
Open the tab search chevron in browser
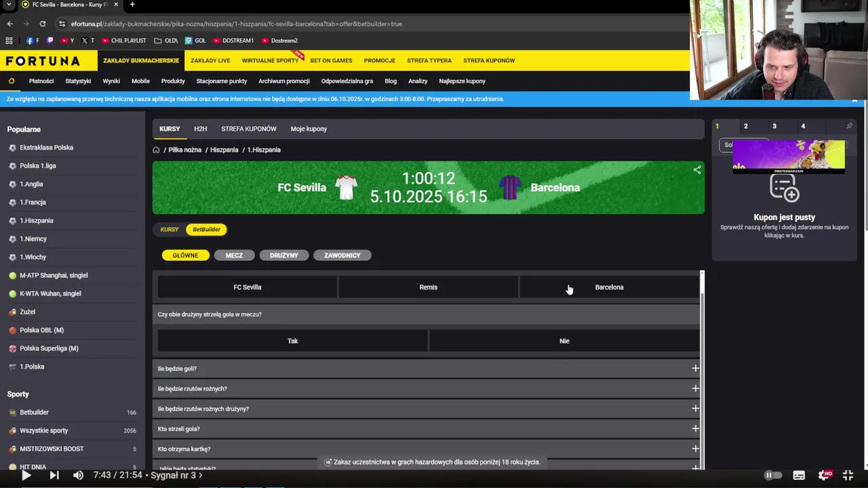tap(9, 5)
